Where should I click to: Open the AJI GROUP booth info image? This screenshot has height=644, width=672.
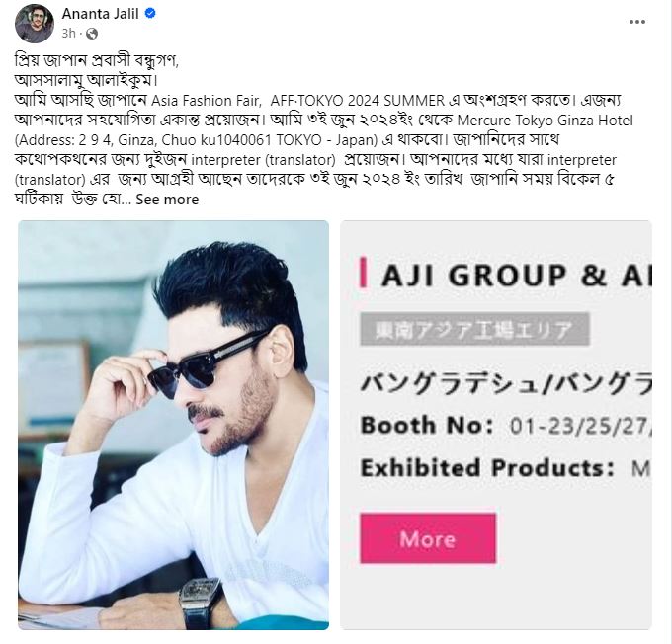[496, 425]
